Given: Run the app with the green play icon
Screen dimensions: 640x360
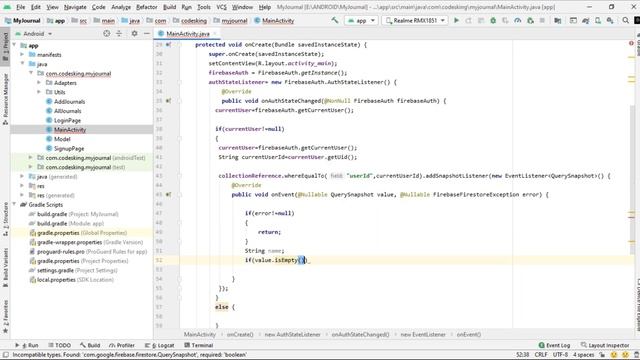Looking at the screenshot, I should click(456, 20).
